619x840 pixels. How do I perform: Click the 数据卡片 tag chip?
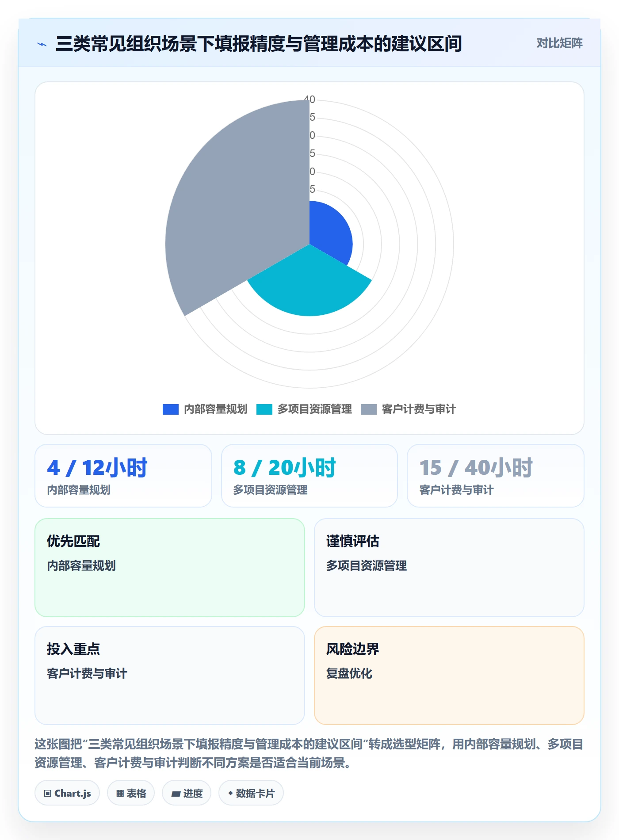click(x=251, y=793)
